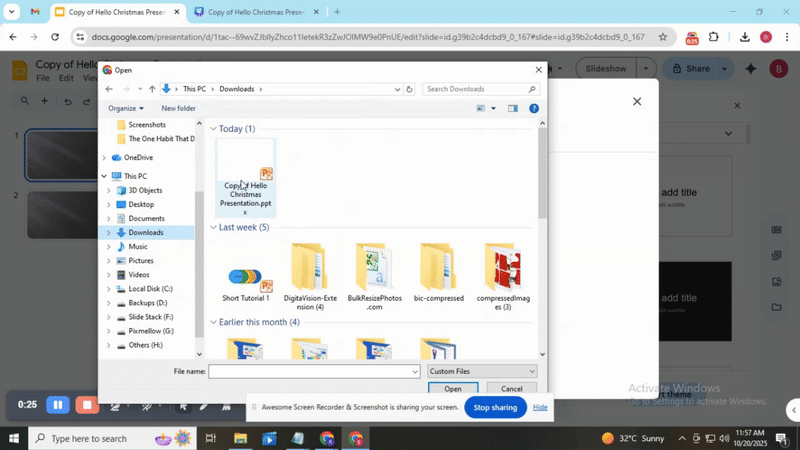Click the Up one level arrow
The height and width of the screenshot is (450, 800).
152,89
